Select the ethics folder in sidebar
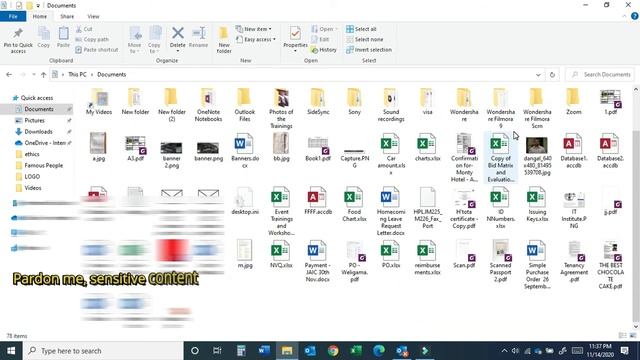Viewport: 640px width, 360px height. [x=31, y=154]
